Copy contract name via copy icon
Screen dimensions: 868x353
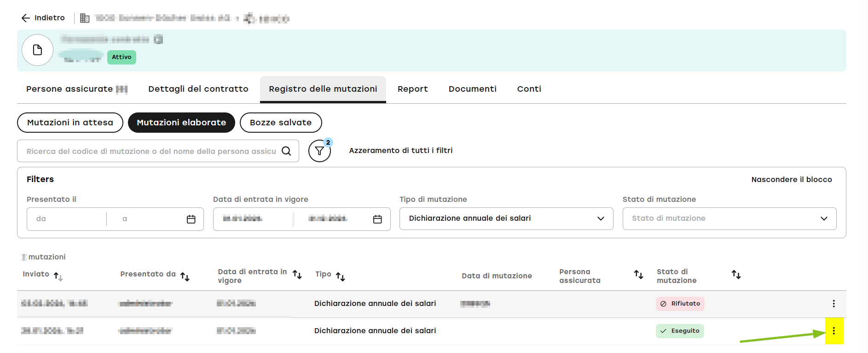coord(158,39)
